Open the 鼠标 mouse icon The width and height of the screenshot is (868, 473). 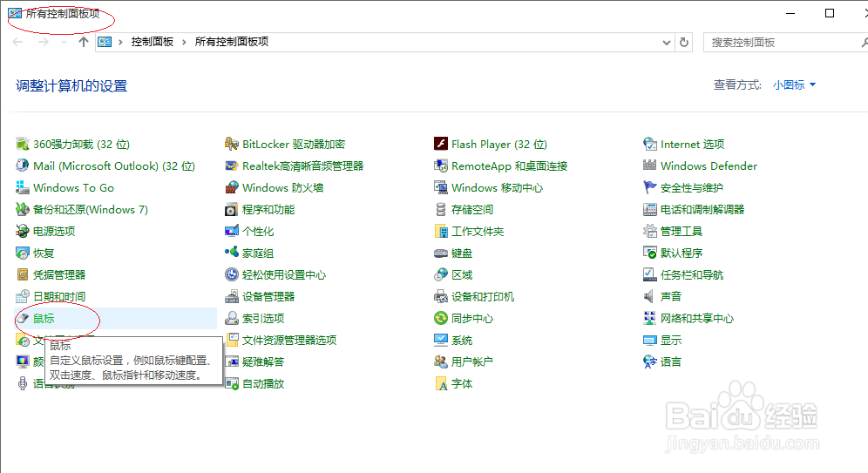pos(22,319)
